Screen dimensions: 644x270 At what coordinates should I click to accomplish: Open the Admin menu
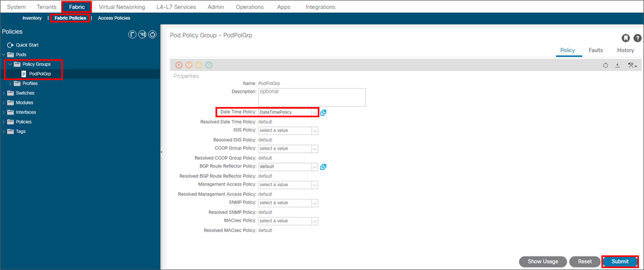tap(216, 7)
